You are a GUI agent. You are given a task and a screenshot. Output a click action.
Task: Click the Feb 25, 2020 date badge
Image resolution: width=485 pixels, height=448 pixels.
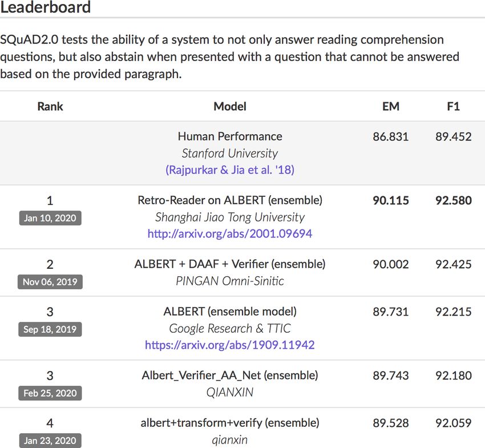(x=50, y=393)
